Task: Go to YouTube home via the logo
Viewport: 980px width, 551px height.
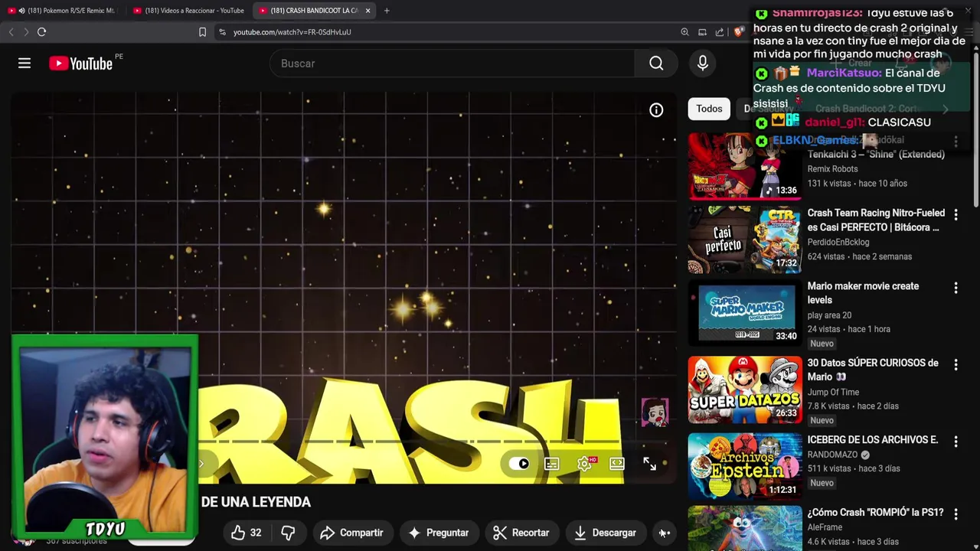Action: pos(81,64)
